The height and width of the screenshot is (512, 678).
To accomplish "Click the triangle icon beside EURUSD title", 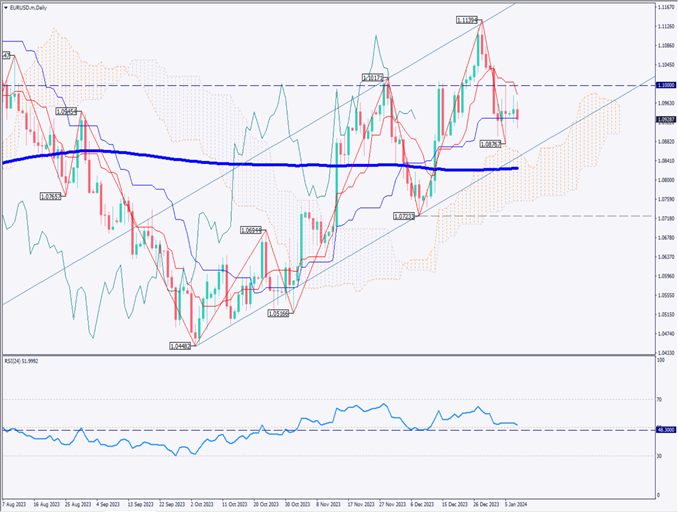I will pos(6,8).
